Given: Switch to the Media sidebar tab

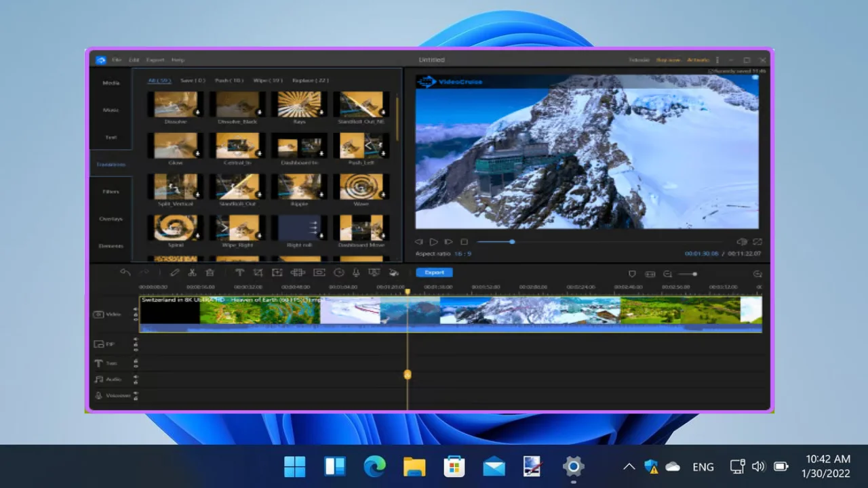Looking at the screenshot, I should tap(111, 83).
